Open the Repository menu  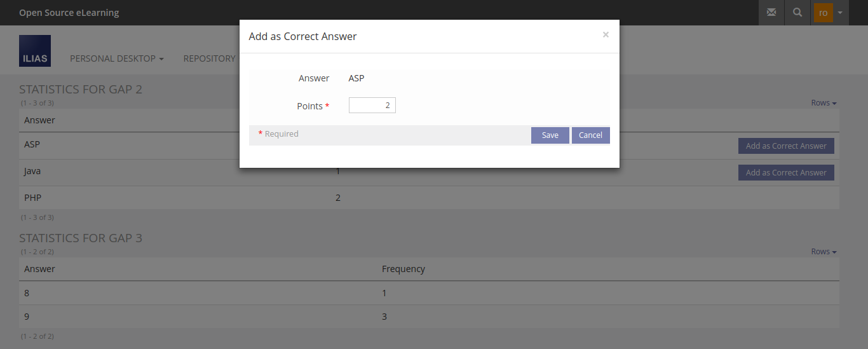(209, 58)
